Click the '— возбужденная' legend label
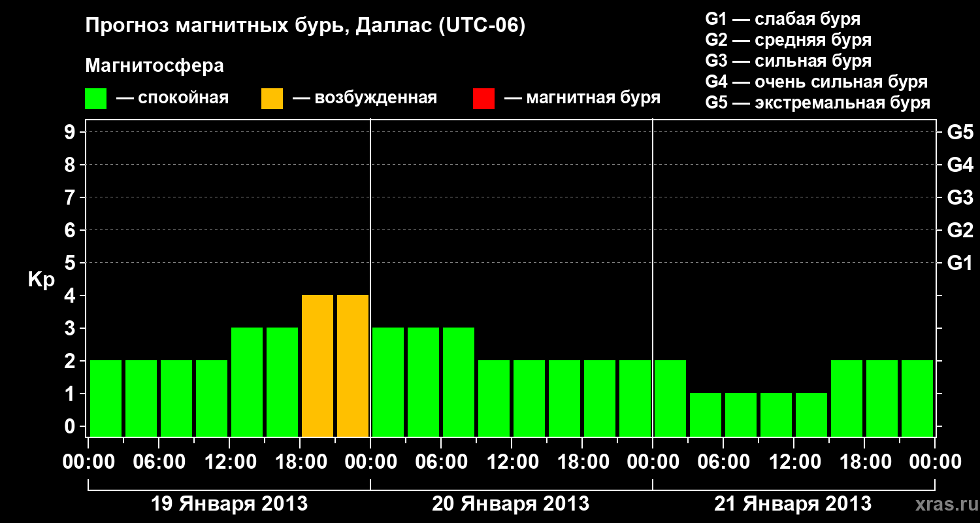This screenshot has width=980, height=523. click(365, 99)
